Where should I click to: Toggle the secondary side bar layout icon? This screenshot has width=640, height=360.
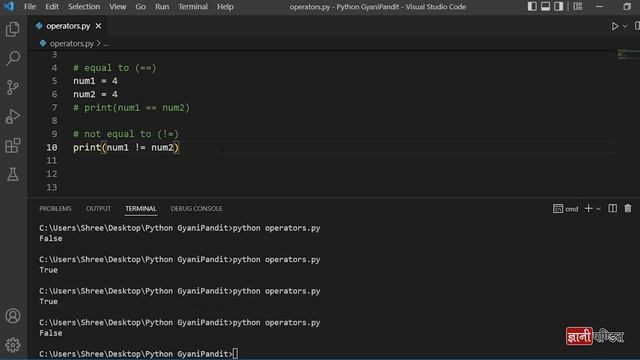click(559, 7)
